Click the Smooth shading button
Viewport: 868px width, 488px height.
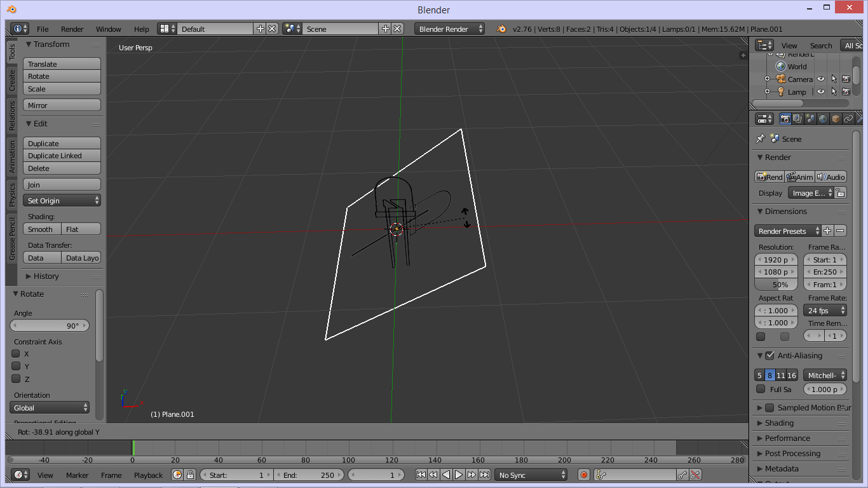point(43,229)
